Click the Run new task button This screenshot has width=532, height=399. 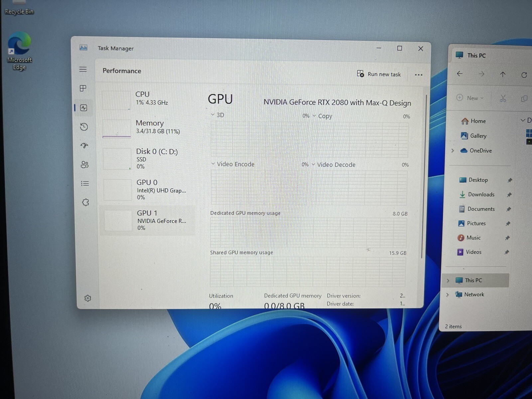point(379,74)
